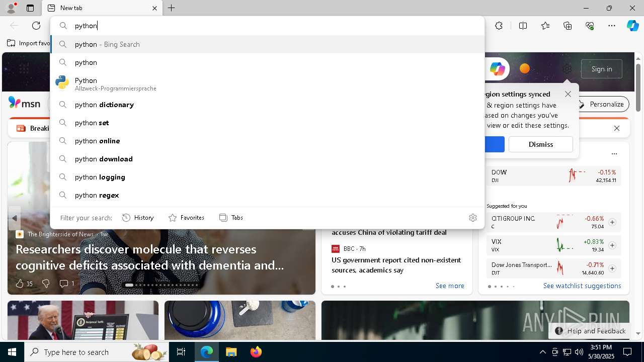Click the Edge profile icon
The height and width of the screenshot is (362, 644).
(x=11, y=8)
